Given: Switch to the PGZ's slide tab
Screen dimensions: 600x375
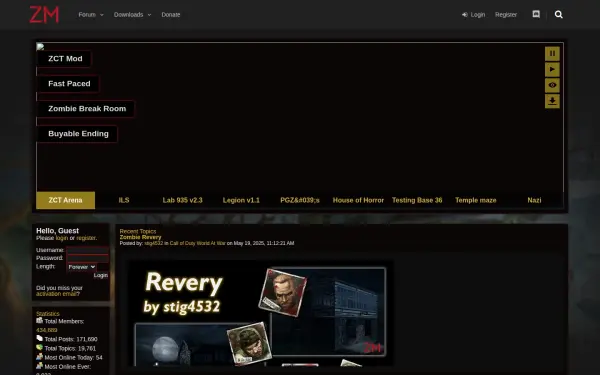Looking at the screenshot, I should [300, 200].
